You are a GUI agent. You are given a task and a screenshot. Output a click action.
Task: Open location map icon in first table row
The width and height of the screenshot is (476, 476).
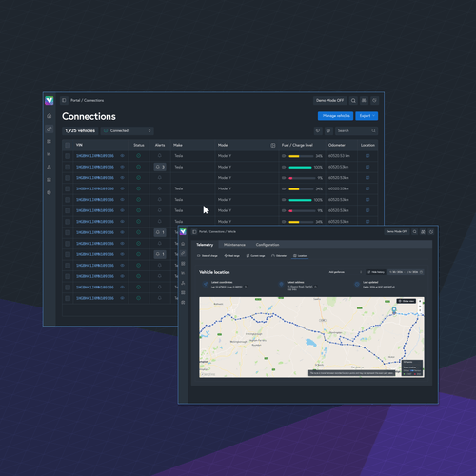coord(367,156)
